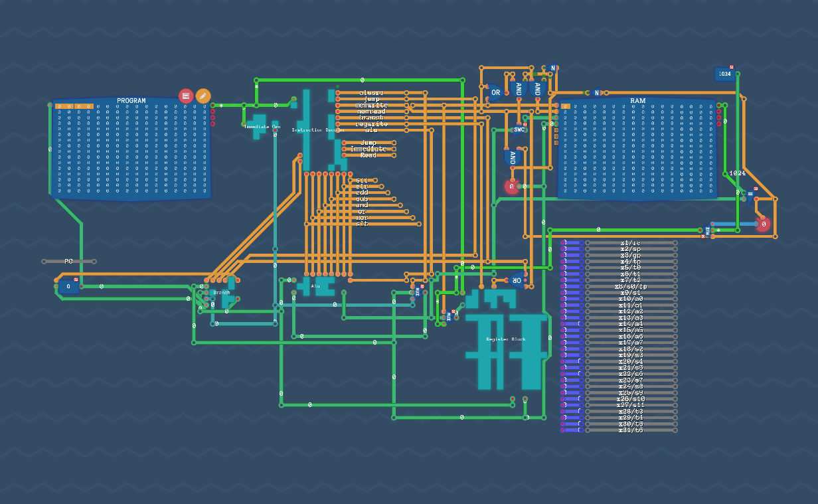Click the red zero output display below SWC
Image resolution: width=818 pixels, height=504 pixels.
click(x=511, y=187)
